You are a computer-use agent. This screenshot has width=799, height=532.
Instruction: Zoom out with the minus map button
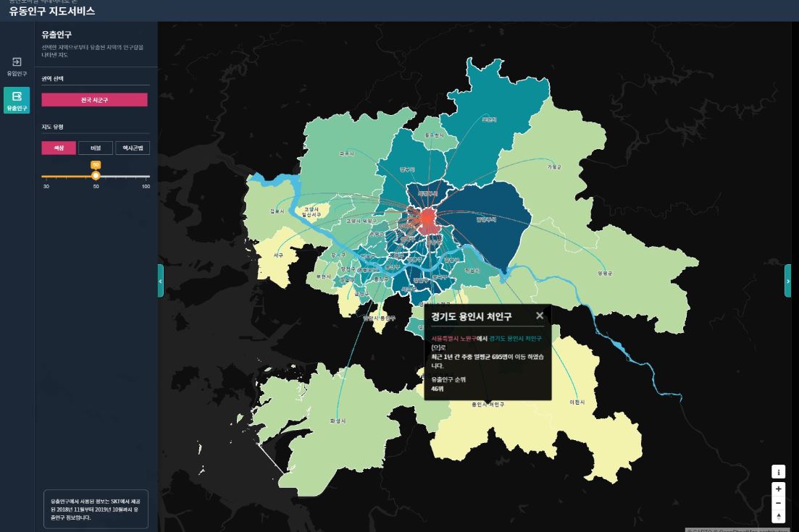pyautogui.click(x=779, y=503)
